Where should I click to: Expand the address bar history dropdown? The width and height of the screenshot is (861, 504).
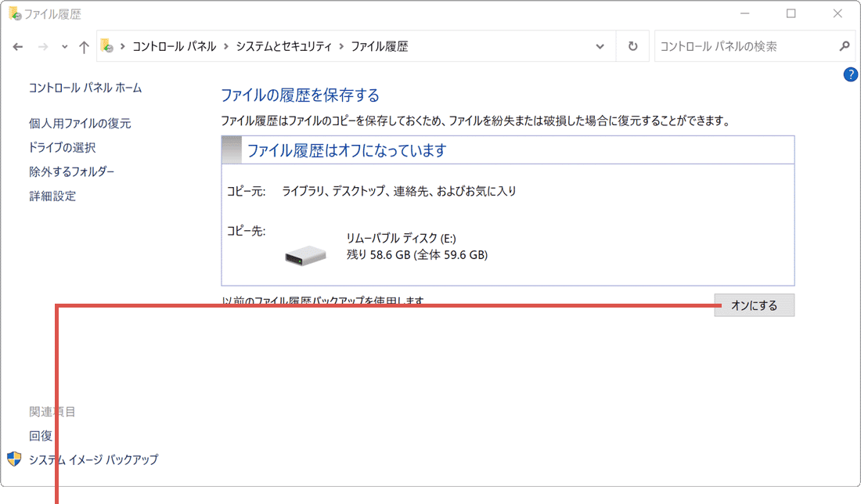(600, 46)
